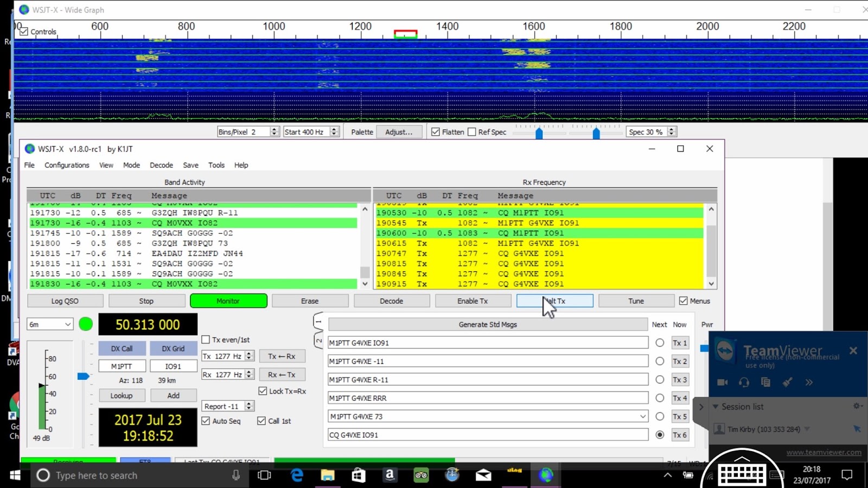Click the first blue Wide Graph slider handle

click(x=539, y=133)
